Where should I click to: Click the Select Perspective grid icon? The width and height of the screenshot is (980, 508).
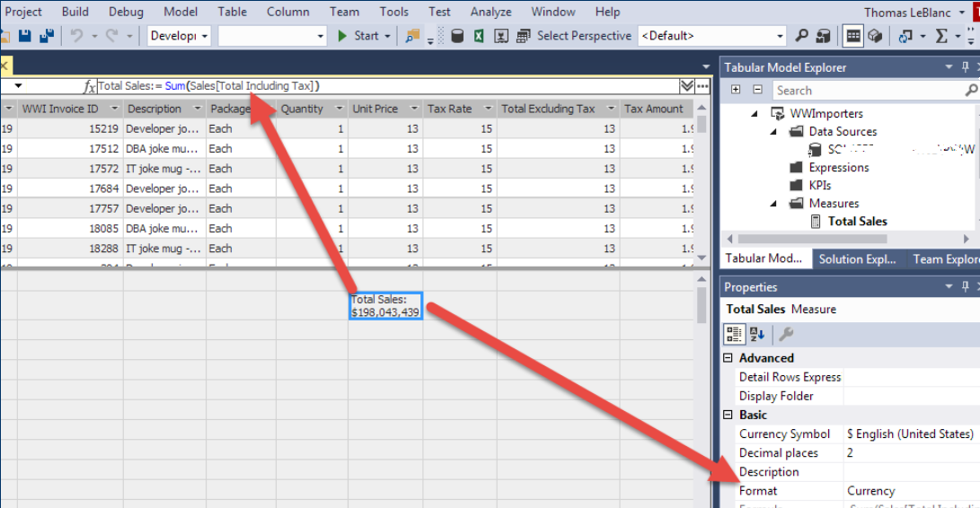click(x=523, y=36)
